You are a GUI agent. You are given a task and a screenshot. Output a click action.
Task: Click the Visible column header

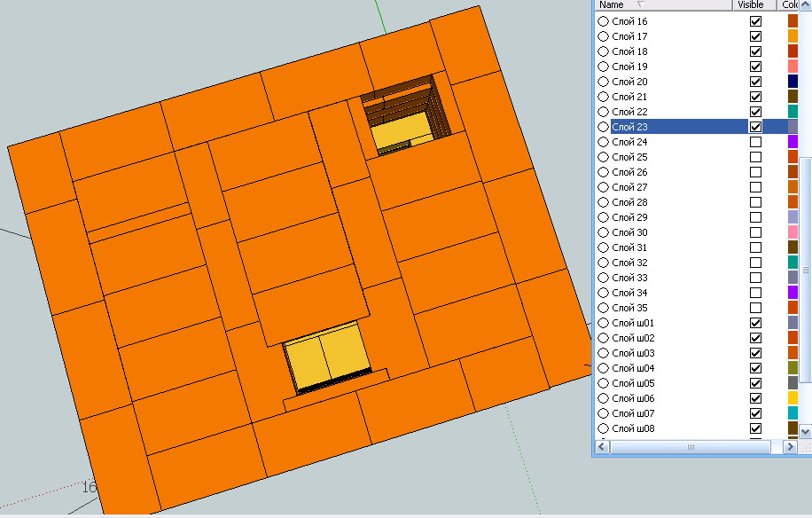750,4
